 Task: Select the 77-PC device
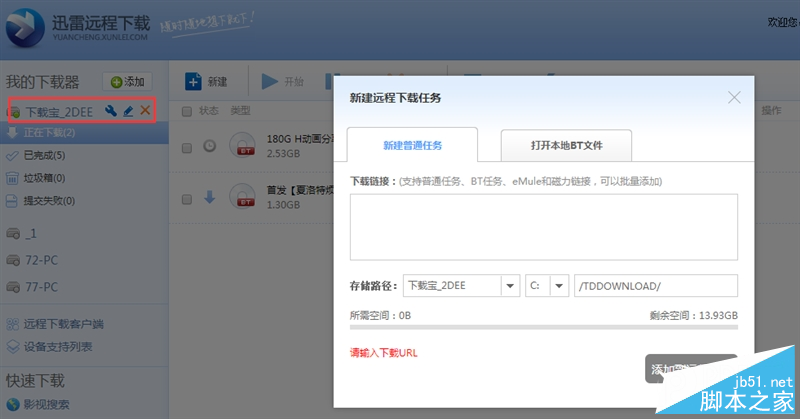coord(41,287)
